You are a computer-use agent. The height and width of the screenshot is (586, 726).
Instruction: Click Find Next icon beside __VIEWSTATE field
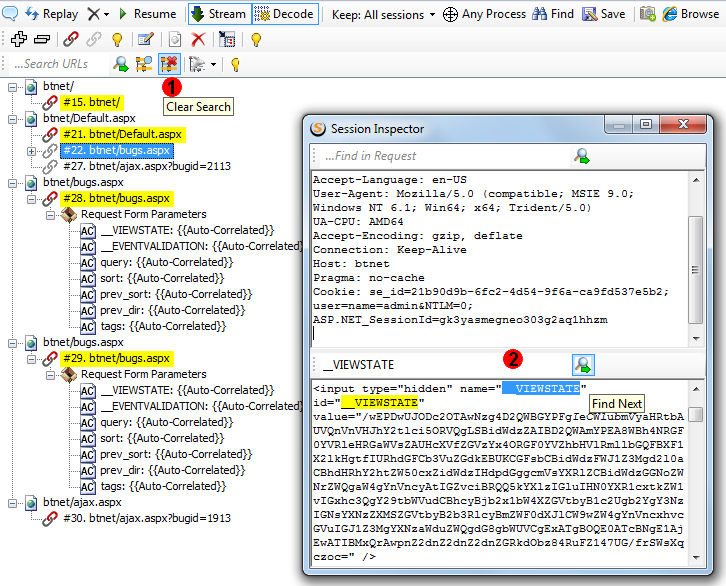point(583,365)
